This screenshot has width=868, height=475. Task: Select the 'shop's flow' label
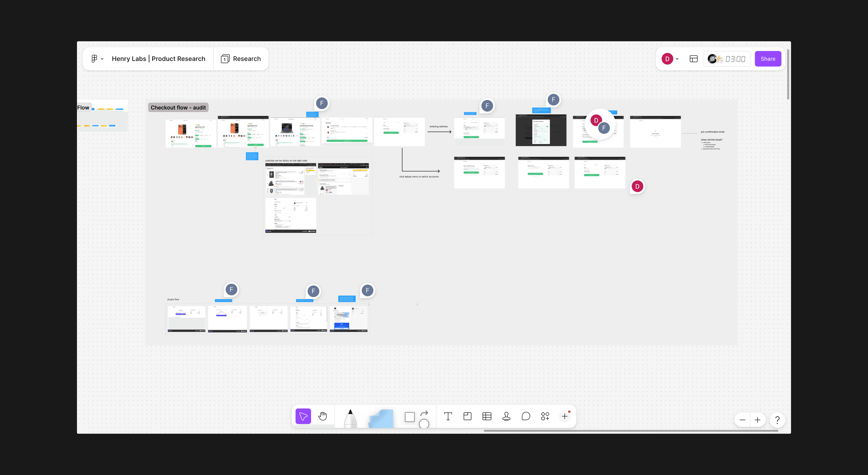coord(173,299)
